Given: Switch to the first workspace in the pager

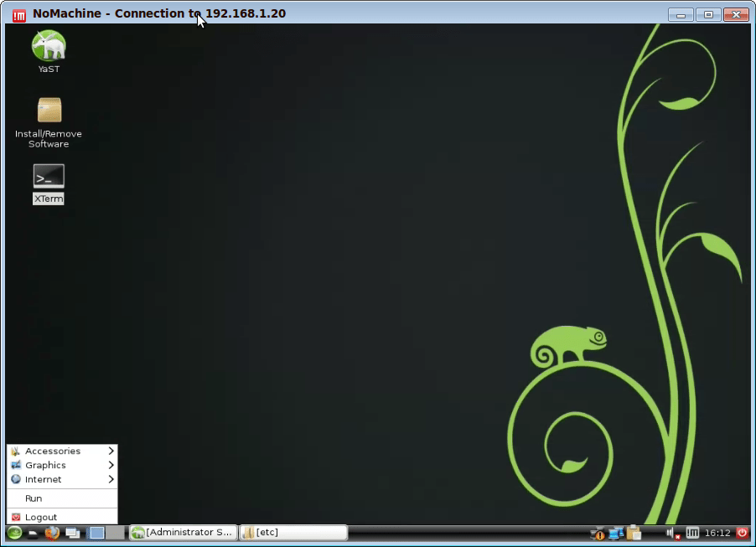Looking at the screenshot, I should pyautogui.click(x=96, y=533).
